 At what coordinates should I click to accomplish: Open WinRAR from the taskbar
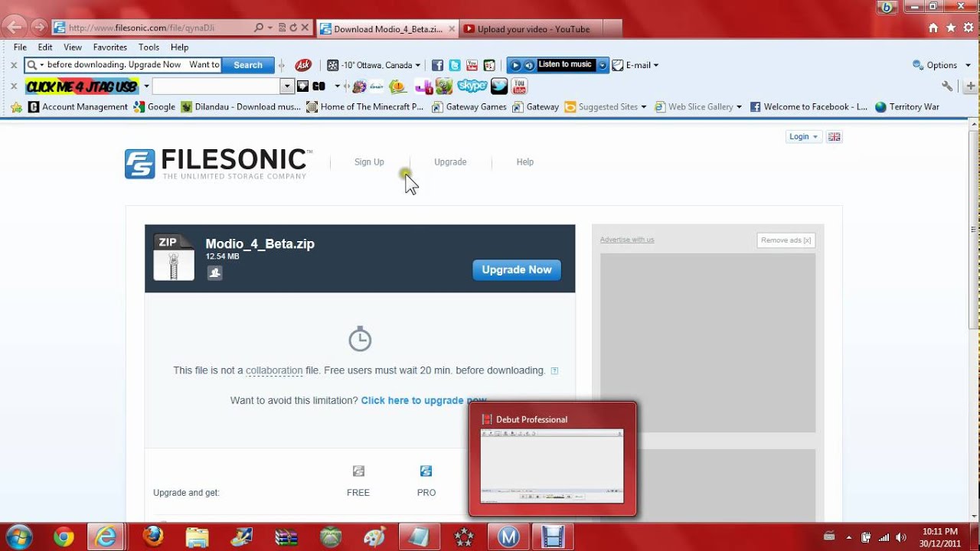tap(286, 537)
